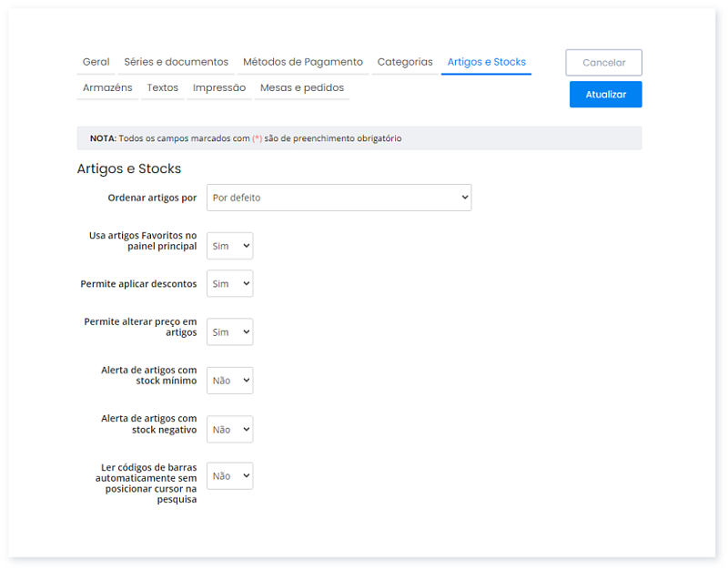Click the NOTA required fields notice
Viewport: 728px width, 570px height.
359,138
